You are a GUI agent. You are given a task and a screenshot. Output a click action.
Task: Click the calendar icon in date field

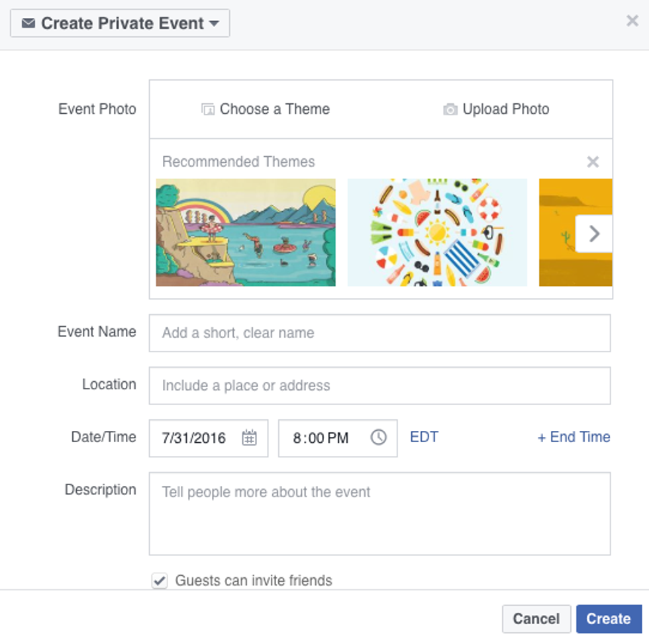[249, 437]
